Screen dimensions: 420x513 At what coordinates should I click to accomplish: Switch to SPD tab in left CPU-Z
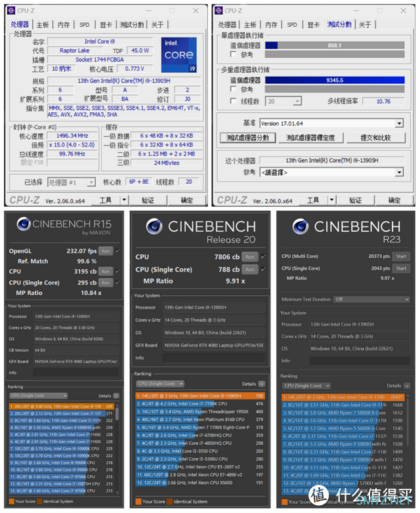(x=85, y=24)
